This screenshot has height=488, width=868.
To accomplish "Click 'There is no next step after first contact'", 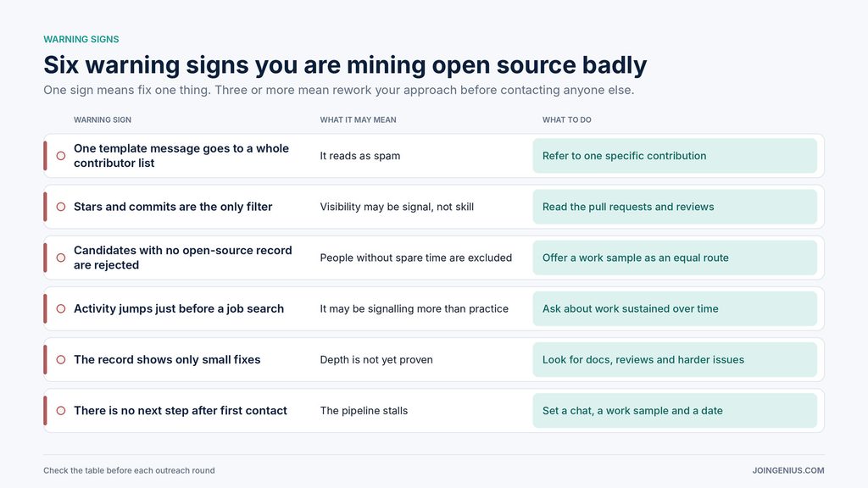I will point(181,411).
